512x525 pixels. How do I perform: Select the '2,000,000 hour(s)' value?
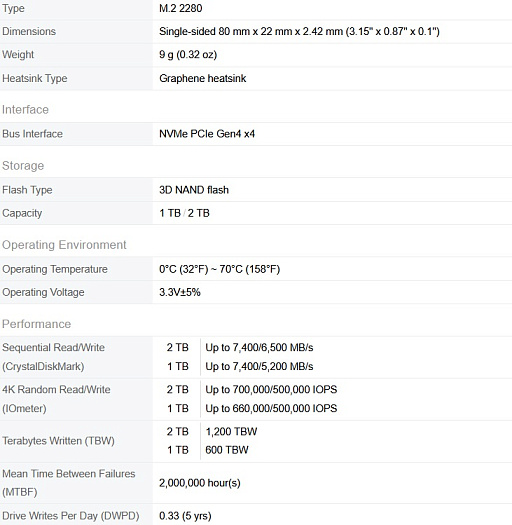point(200,483)
